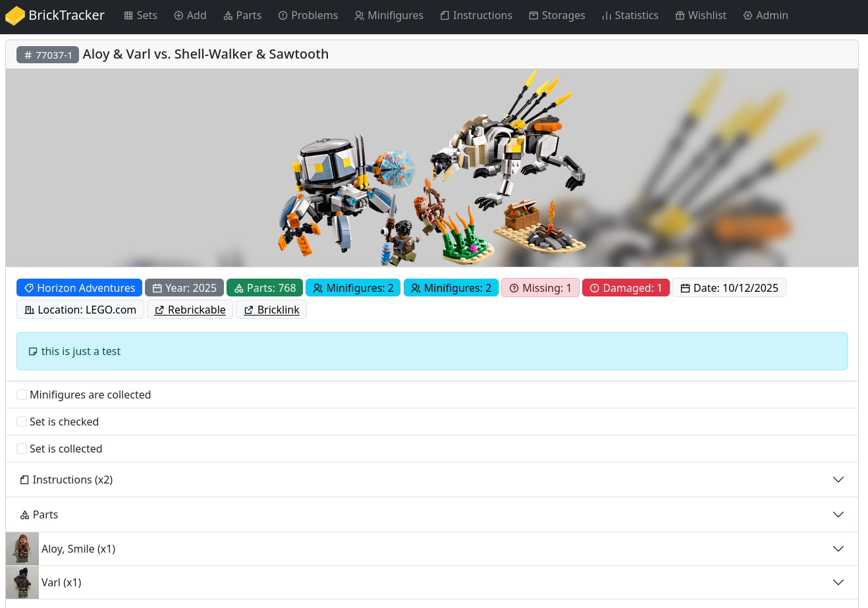
Task: Open the Statistics page
Action: (630, 15)
